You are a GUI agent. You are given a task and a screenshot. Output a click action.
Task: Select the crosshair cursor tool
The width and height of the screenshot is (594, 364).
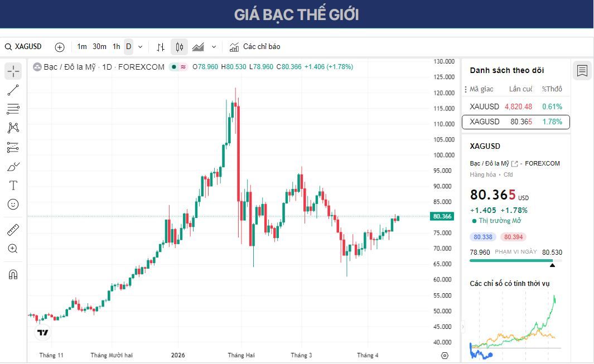pyautogui.click(x=13, y=71)
